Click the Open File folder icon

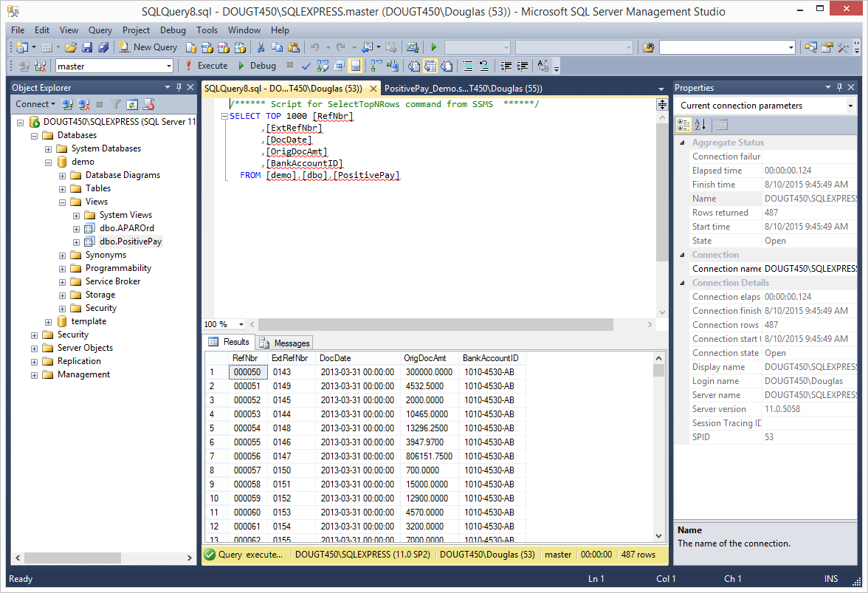tap(71, 47)
